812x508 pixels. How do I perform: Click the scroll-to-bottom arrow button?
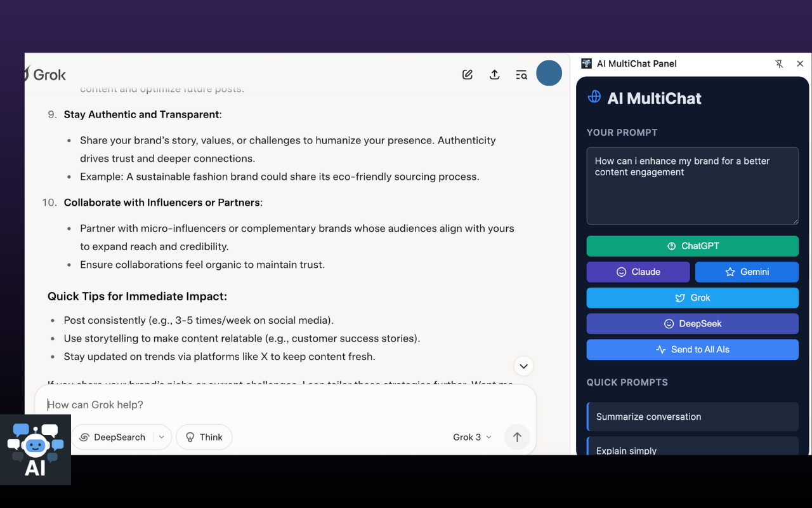coord(523,366)
